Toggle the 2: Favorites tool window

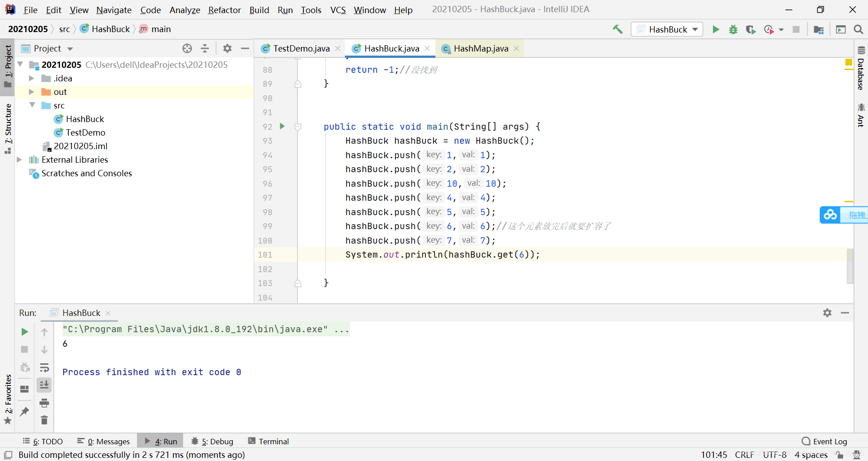pyautogui.click(x=8, y=400)
